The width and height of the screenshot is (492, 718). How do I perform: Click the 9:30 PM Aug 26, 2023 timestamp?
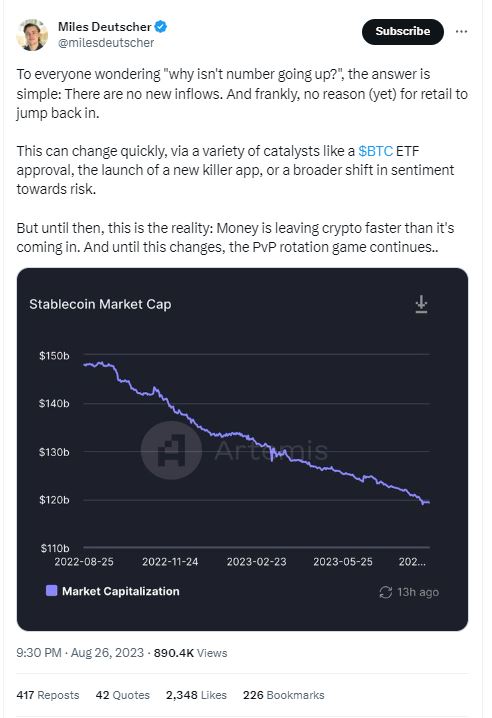(80, 653)
